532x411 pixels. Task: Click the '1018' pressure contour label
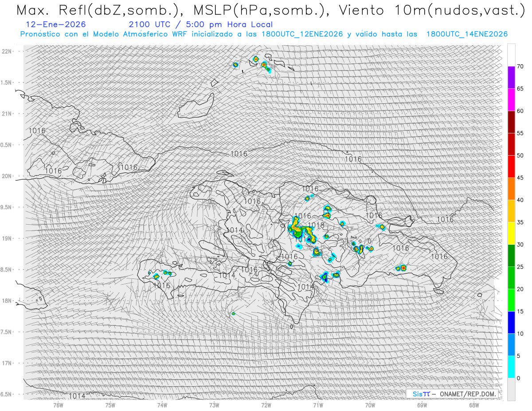(x=316, y=225)
